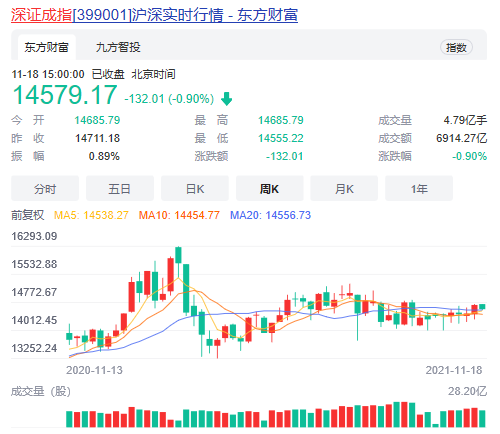Click the 16293.09 price axis label

pyautogui.click(x=34, y=236)
